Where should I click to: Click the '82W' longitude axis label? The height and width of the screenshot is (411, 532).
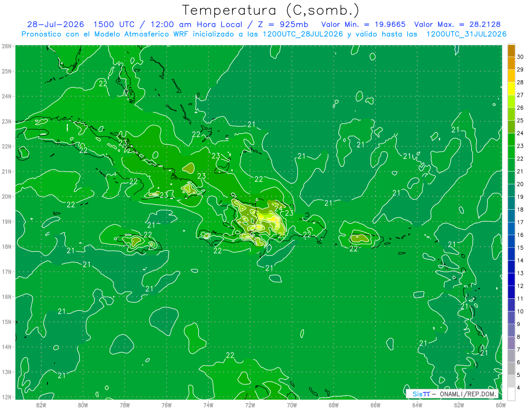coord(41,405)
